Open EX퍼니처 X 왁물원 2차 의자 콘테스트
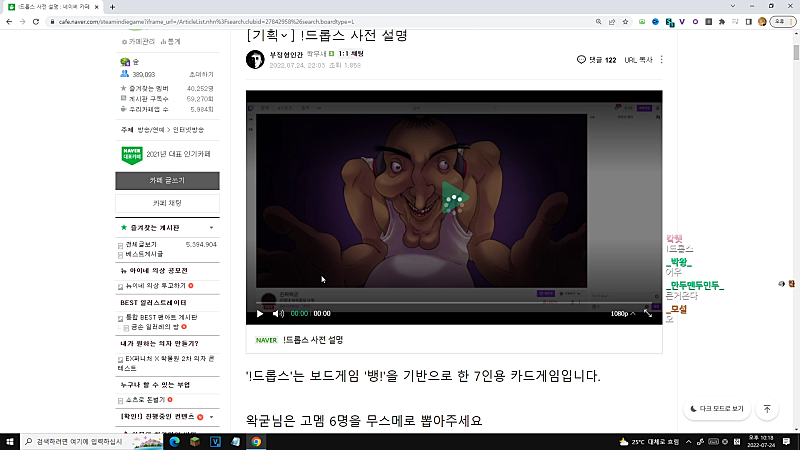The image size is (800, 450). point(166,363)
